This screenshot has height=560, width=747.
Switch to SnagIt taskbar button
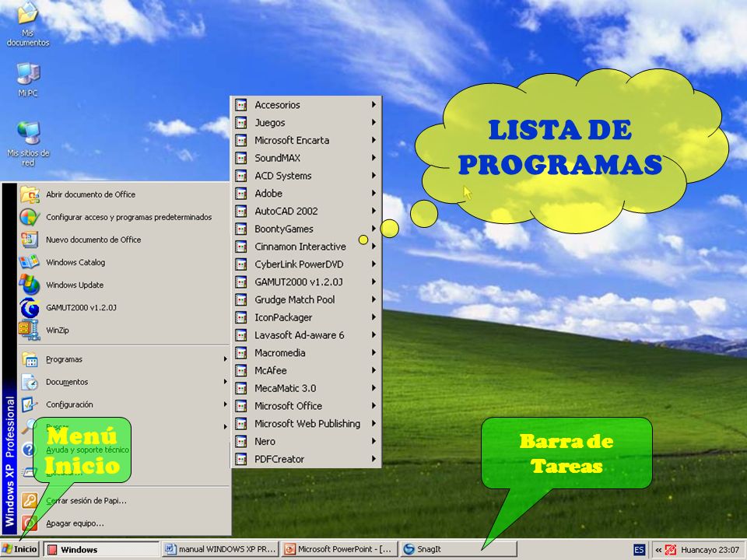(x=458, y=550)
